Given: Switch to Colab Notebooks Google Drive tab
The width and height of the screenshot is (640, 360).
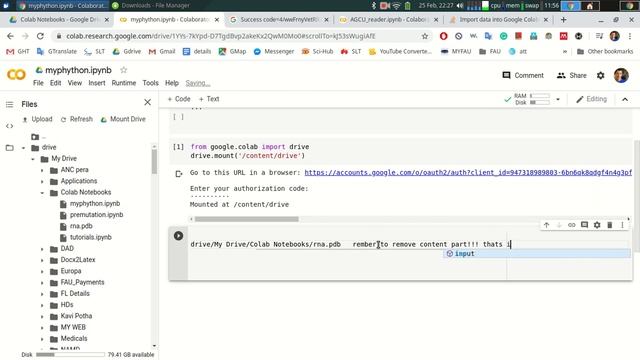Looking at the screenshot, I should pos(60,19).
